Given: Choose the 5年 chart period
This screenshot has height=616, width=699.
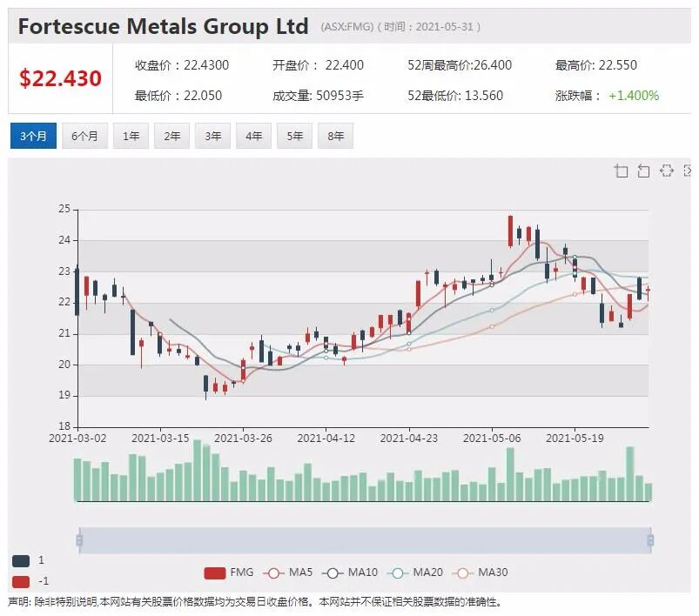Looking at the screenshot, I should (x=295, y=136).
